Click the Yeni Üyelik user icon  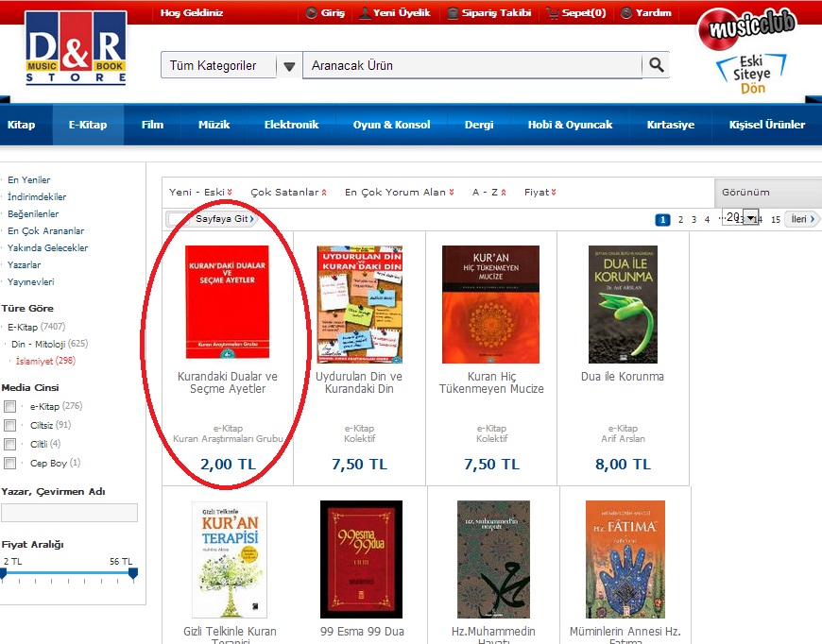point(365,12)
